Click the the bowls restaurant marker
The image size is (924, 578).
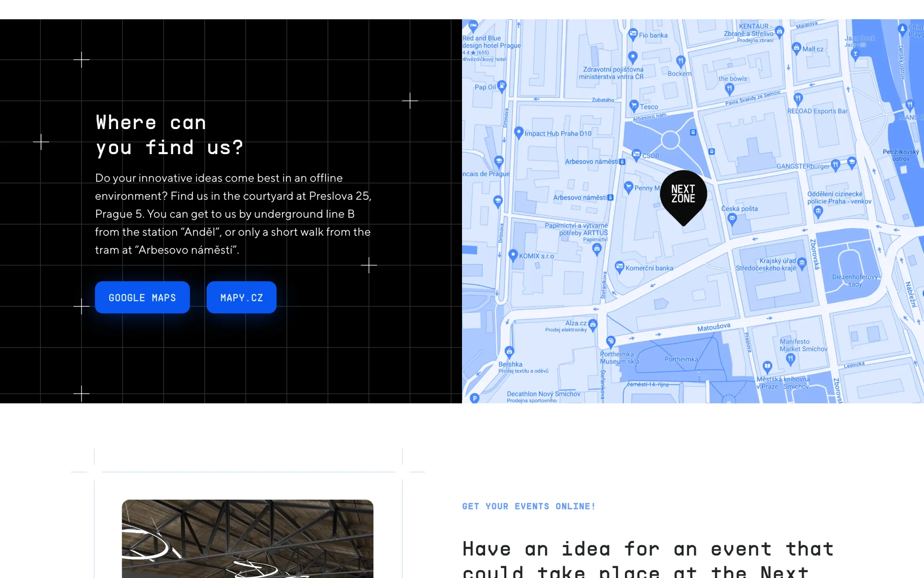click(x=730, y=90)
